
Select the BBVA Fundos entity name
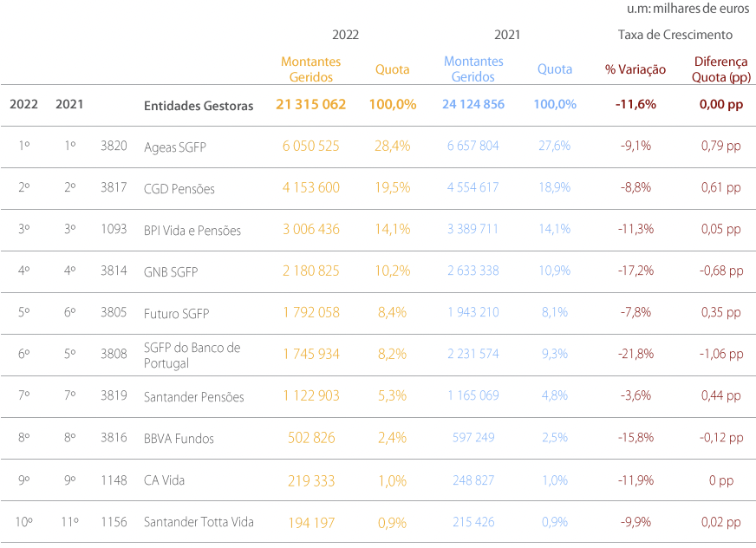(179, 439)
